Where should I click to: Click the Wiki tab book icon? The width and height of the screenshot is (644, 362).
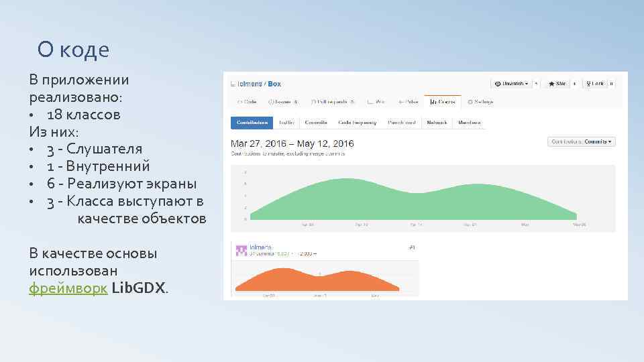[x=370, y=102]
